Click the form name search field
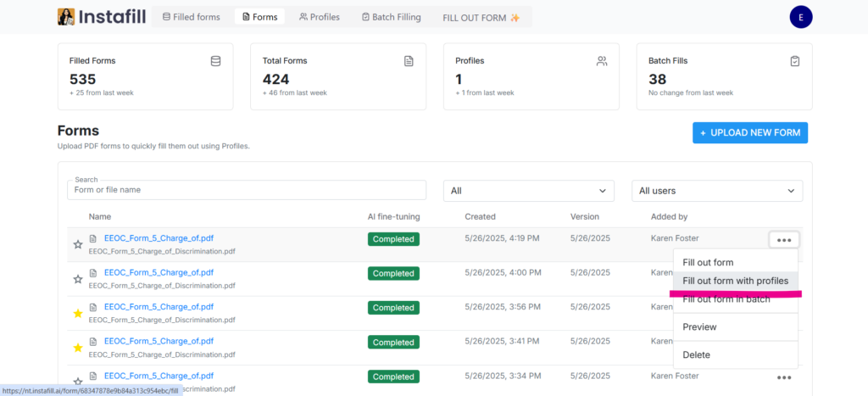This screenshot has height=396, width=868. click(x=247, y=190)
